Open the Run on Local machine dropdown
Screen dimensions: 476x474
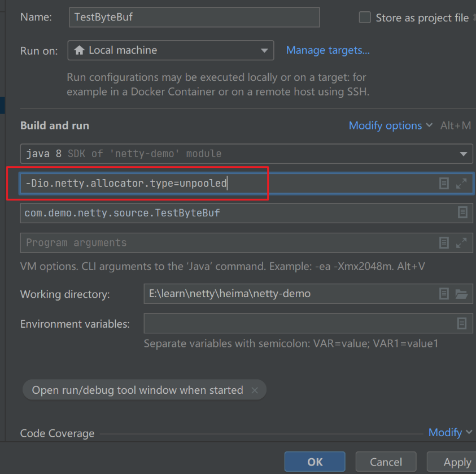coord(171,50)
